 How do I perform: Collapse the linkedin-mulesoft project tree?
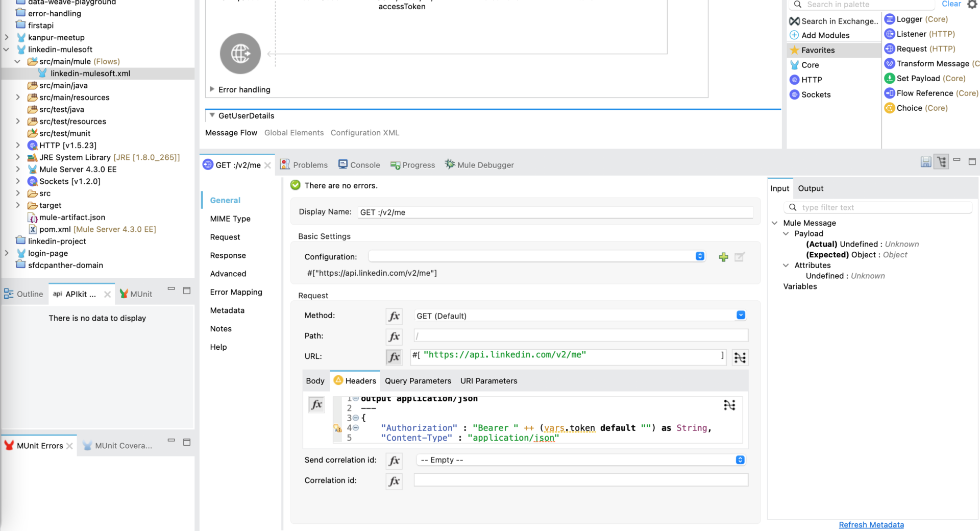(x=6, y=49)
